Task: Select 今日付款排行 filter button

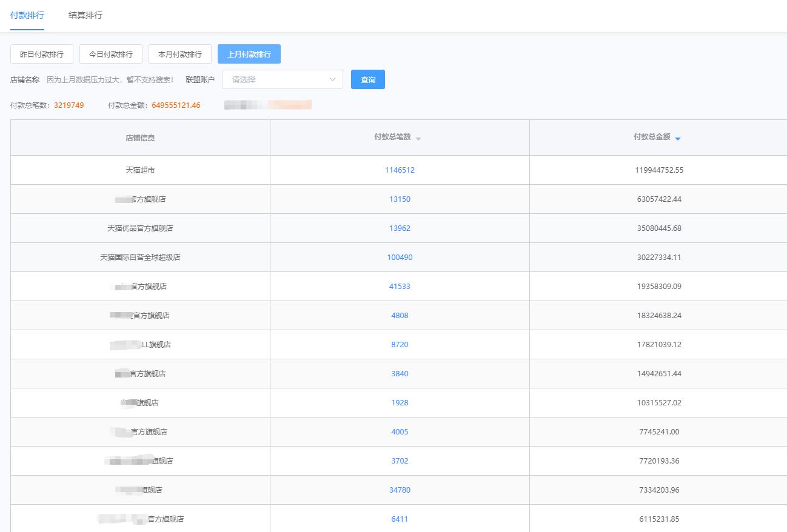Action: pyautogui.click(x=111, y=54)
